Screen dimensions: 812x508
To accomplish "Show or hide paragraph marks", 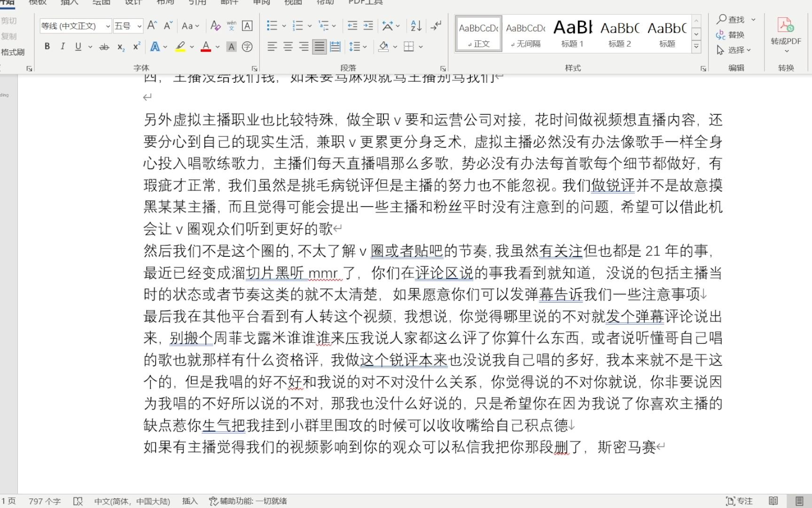I will [436, 25].
